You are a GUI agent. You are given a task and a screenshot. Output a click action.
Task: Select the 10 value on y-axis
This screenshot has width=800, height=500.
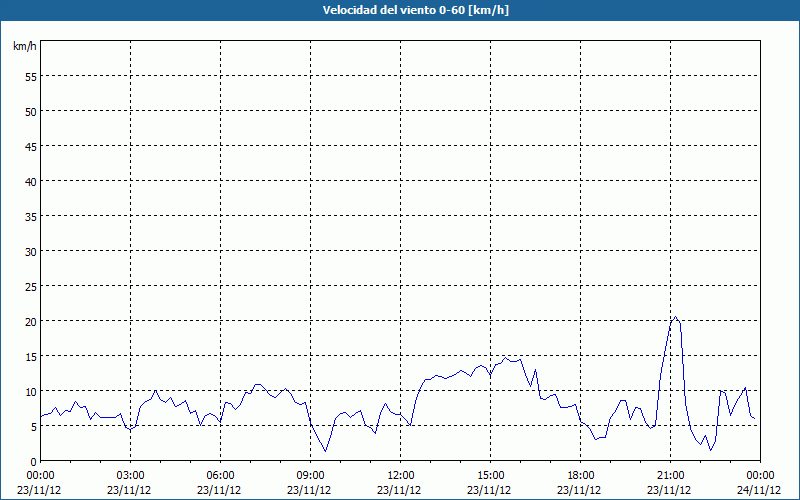pyautogui.click(x=31, y=391)
